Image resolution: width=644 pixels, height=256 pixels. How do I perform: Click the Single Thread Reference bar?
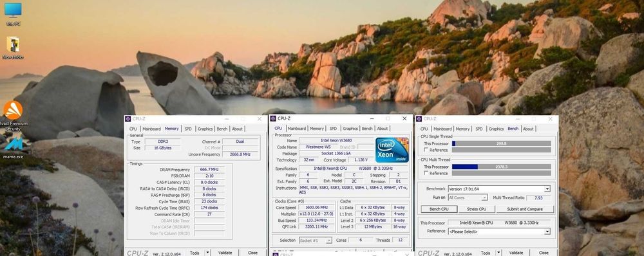502,150
